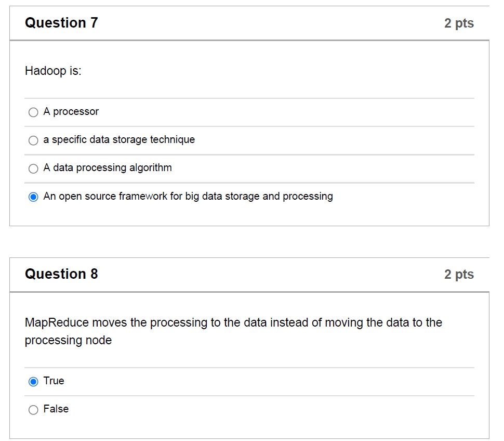
Task: Click the selected 'An open source framework' radio button
Action: [x=33, y=197]
